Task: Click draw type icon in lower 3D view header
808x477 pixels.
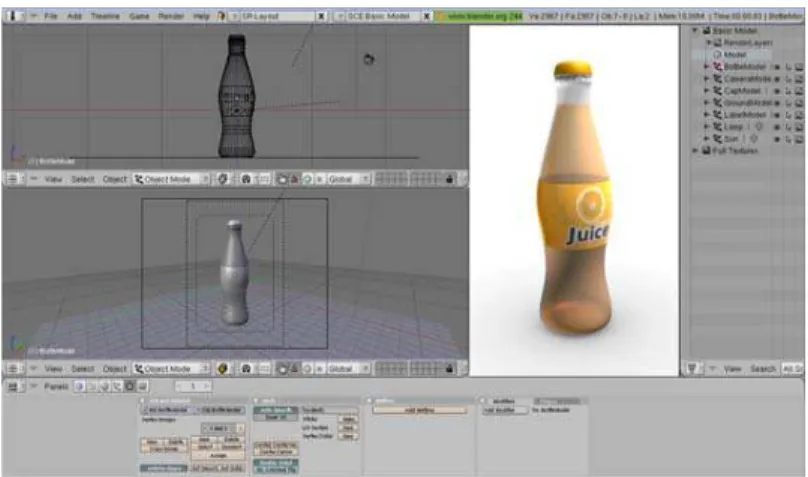Action: click(223, 369)
